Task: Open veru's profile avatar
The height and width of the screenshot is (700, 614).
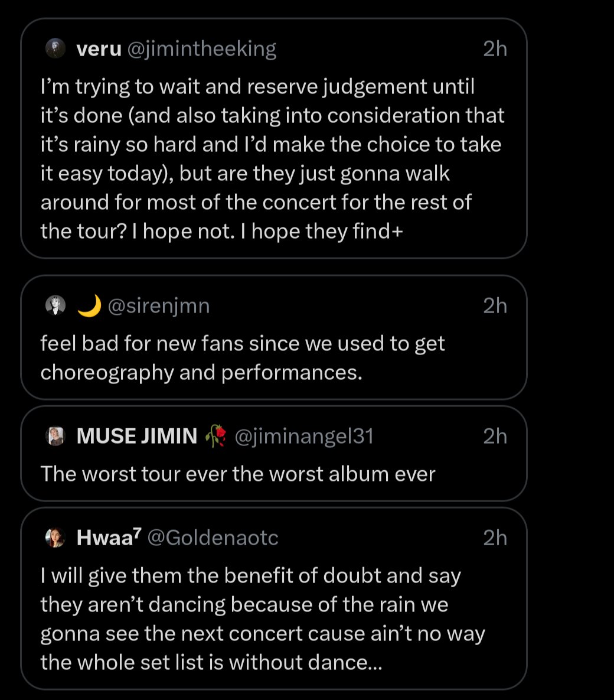Action: pyautogui.click(x=55, y=48)
